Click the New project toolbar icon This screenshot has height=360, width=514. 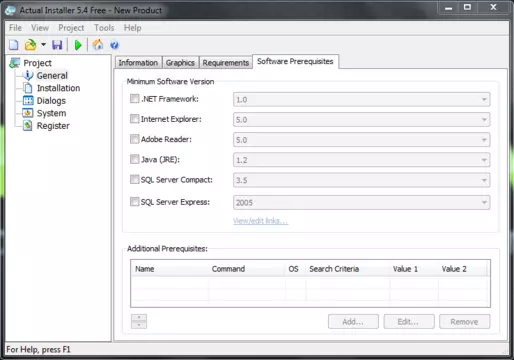[x=14, y=45]
